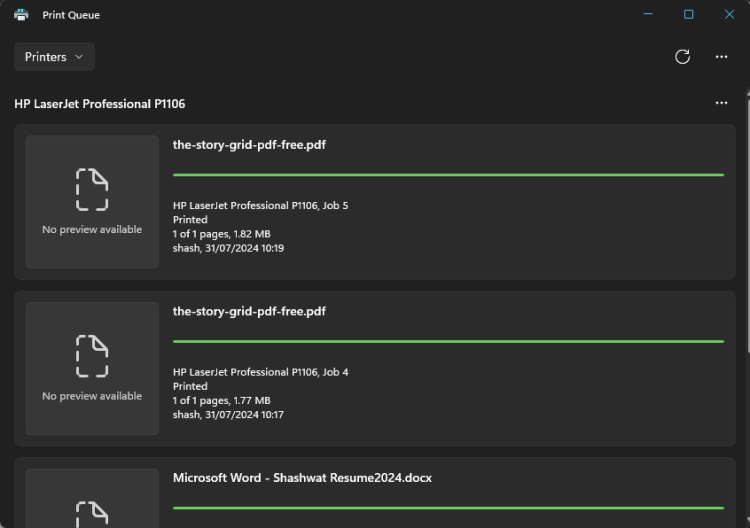750x528 pixels.
Task: Open the top-right more options menu
Action: coord(721,57)
